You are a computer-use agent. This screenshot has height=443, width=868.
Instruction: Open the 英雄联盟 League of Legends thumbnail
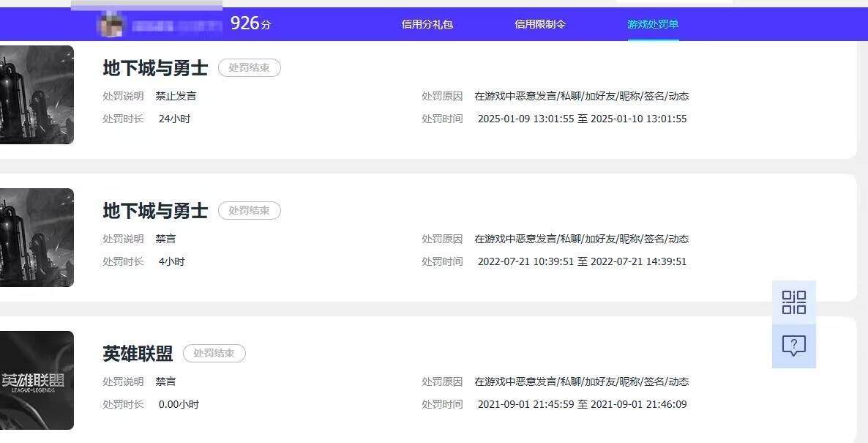(x=37, y=381)
